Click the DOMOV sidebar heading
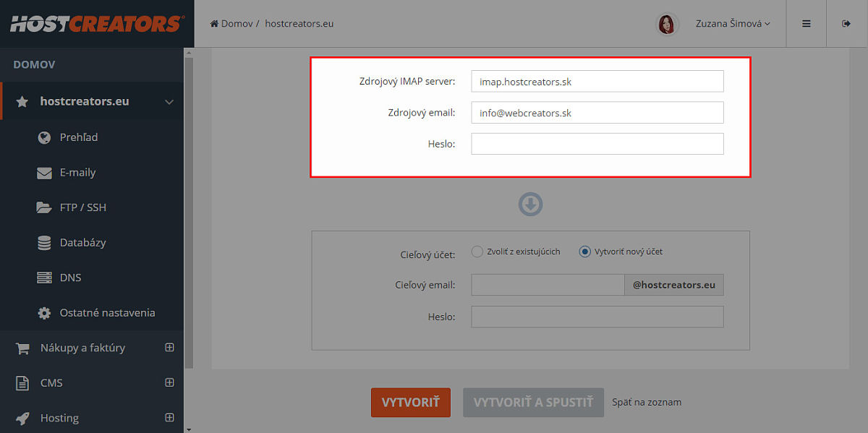 34,65
